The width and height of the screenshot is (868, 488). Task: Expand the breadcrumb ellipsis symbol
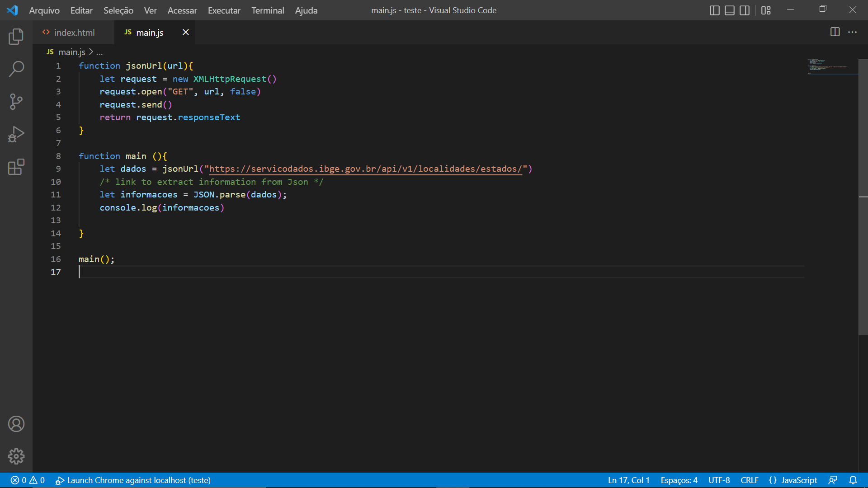click(x=99, y=52)
